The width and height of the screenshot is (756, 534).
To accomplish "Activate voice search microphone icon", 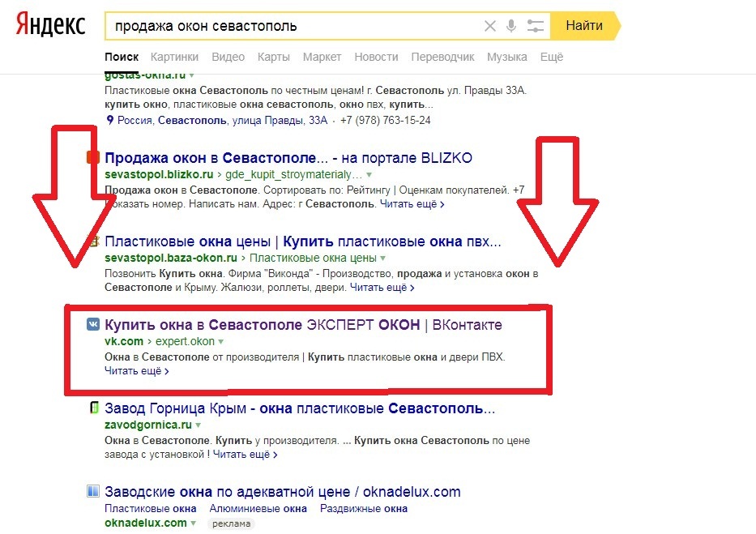I will click(511, 26).
